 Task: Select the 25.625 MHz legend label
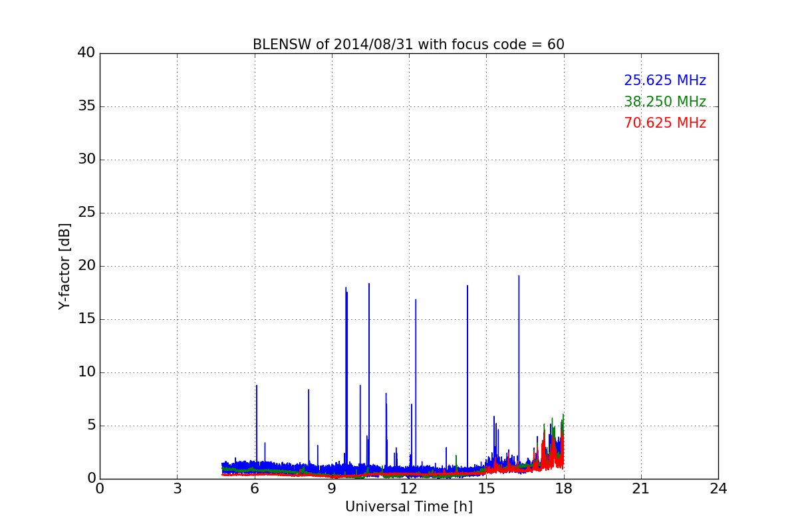665,80
